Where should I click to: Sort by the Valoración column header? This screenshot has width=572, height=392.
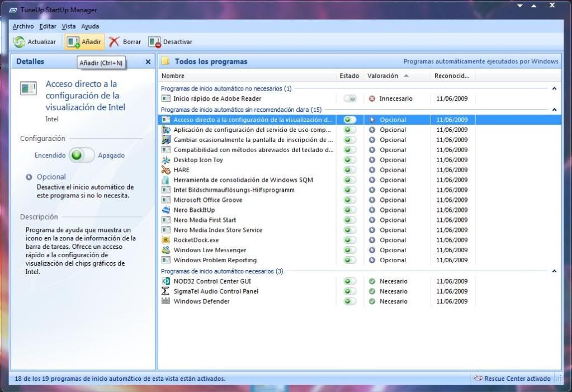click(x=397, y=76)
